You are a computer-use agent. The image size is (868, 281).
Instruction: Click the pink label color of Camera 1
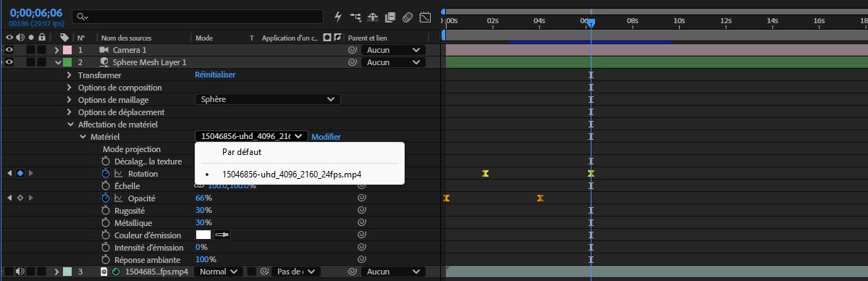click(67, 50)
